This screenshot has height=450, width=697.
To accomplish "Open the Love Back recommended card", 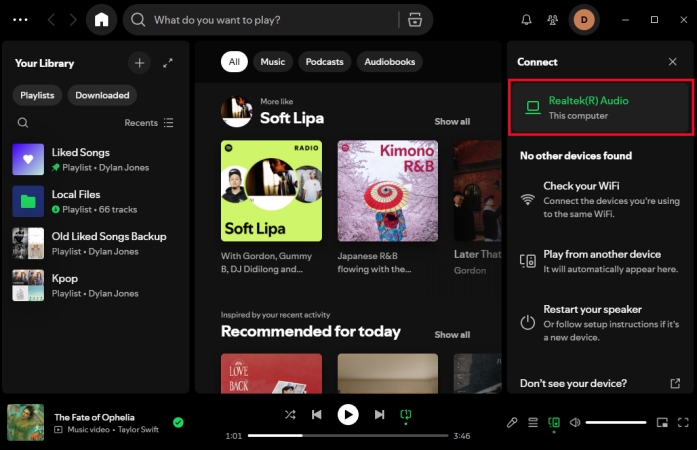I will (x=271, y=374).
